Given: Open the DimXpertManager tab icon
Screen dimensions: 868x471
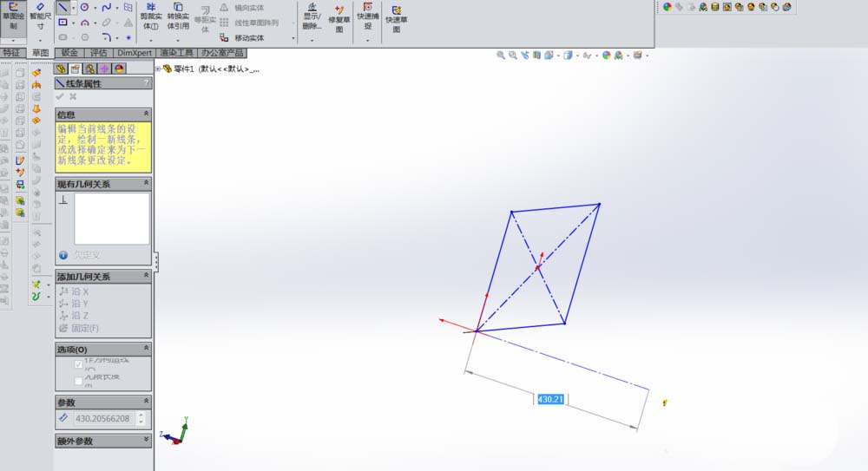Looking at the screenshot, I should point(104,69).
